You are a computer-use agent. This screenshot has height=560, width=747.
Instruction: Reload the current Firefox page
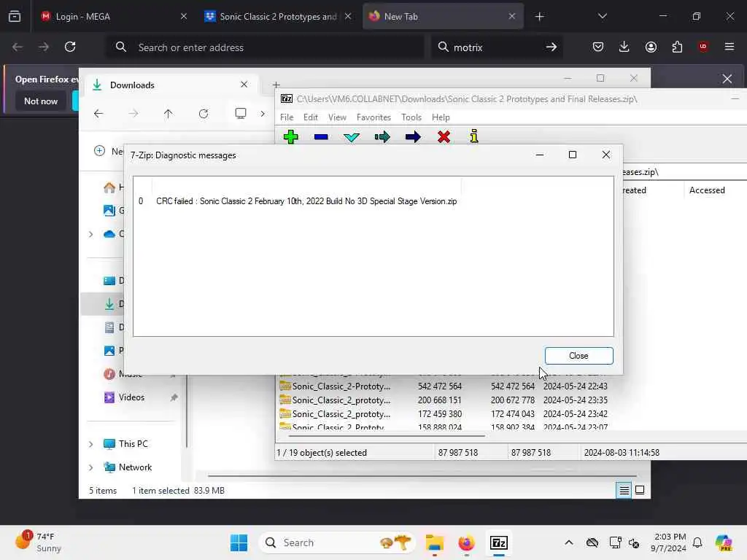70,47
